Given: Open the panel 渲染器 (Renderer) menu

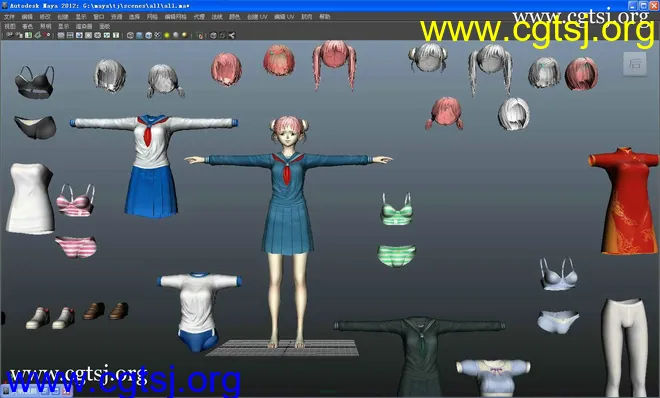Looking at the screenshot, I should (x=84, y=26).
